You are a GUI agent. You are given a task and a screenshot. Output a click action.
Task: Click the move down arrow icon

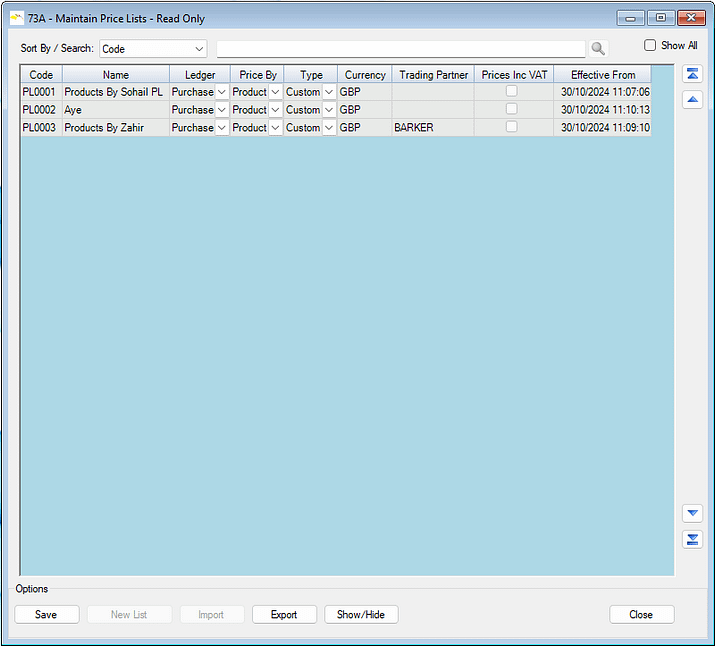click(692, 513)
